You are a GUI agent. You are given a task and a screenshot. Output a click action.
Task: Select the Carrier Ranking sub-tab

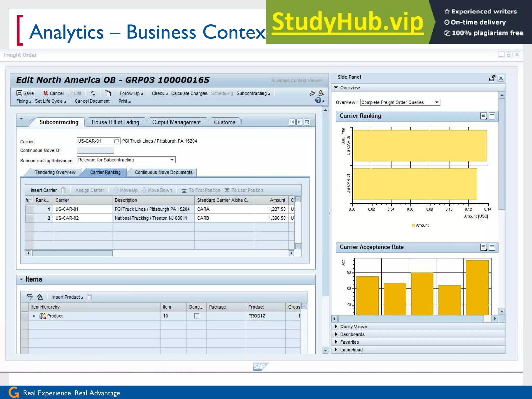tap(105, 172)
